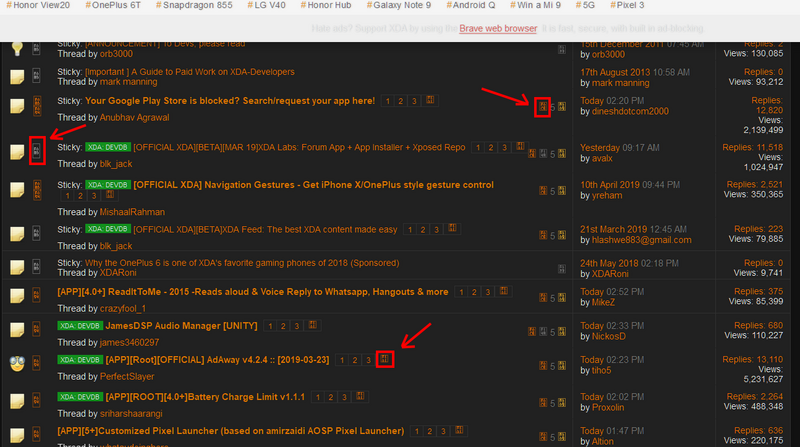The image size is (800, 447).
Task: Click the post icon beside Navigation Gestures sticky
Action: [x=37, y=190]
